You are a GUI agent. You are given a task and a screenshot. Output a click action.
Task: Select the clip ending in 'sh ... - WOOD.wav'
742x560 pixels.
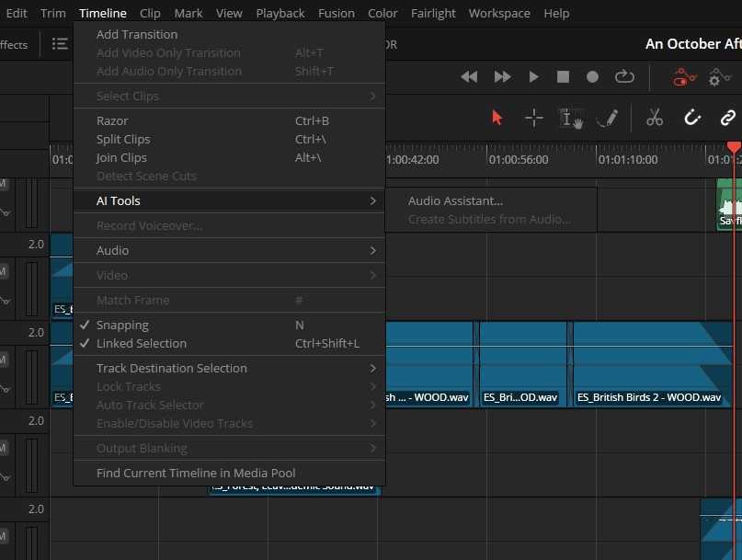pyautogui.click(x=429, y=363)
